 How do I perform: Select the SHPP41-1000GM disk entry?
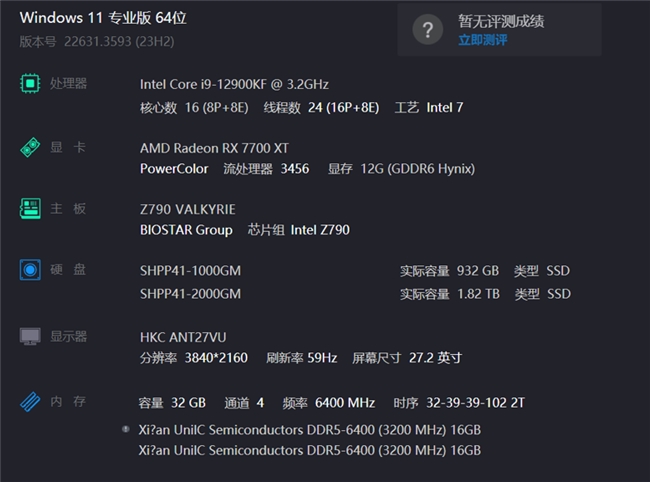click(x=190, y=271)
